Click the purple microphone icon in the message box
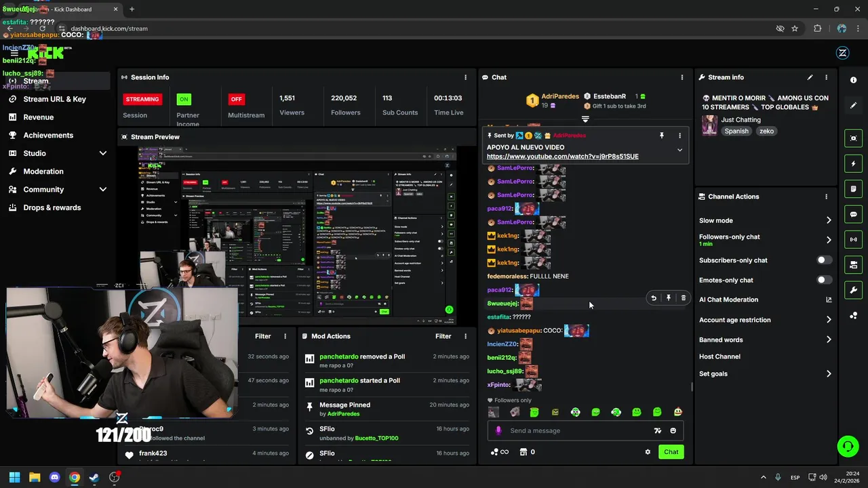The height and width of the screenshot is (488, 868). pos(498,430)
